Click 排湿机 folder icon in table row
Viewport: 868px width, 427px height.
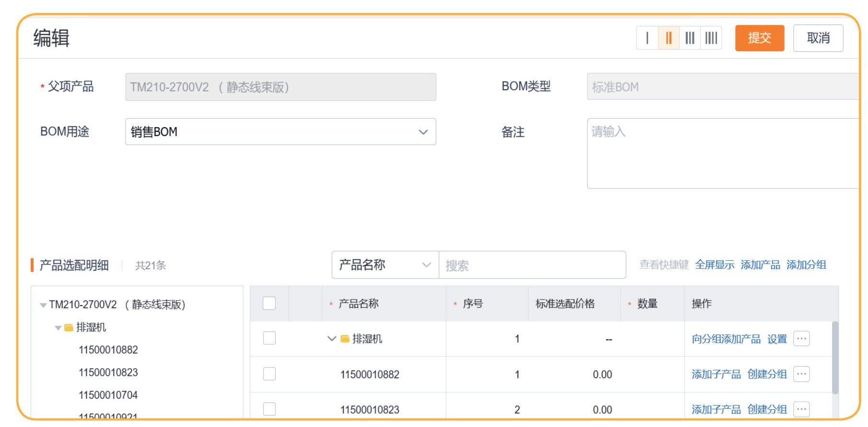(345, 339)
